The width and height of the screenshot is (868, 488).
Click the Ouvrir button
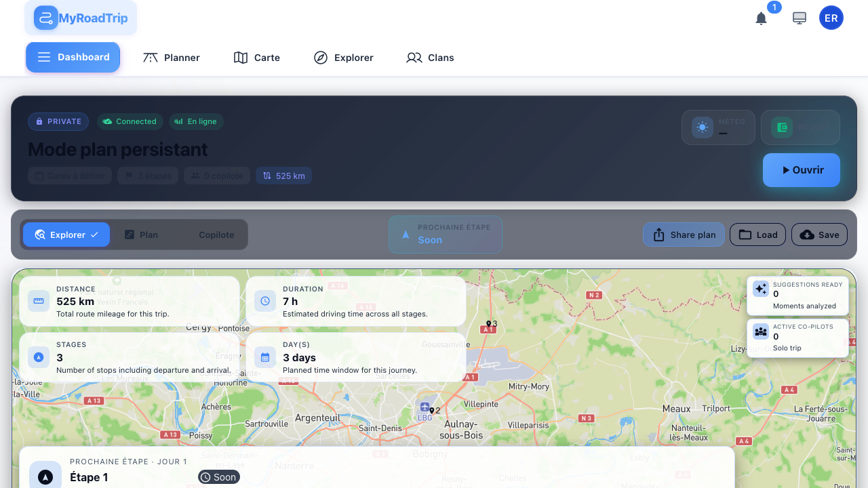click(x=801, y=170)
